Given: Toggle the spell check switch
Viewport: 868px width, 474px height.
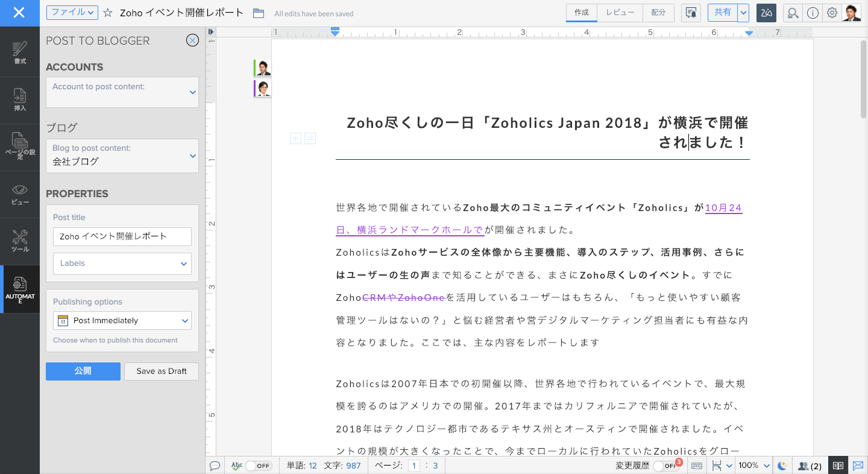Looking at the screenshot, I should click(x=258, y=466).
